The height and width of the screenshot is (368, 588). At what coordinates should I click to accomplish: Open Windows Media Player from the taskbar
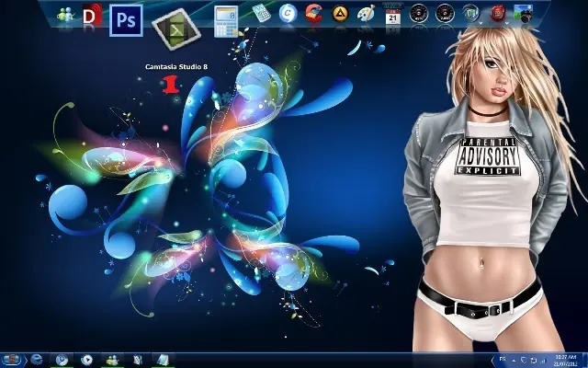tap(87, 359)
